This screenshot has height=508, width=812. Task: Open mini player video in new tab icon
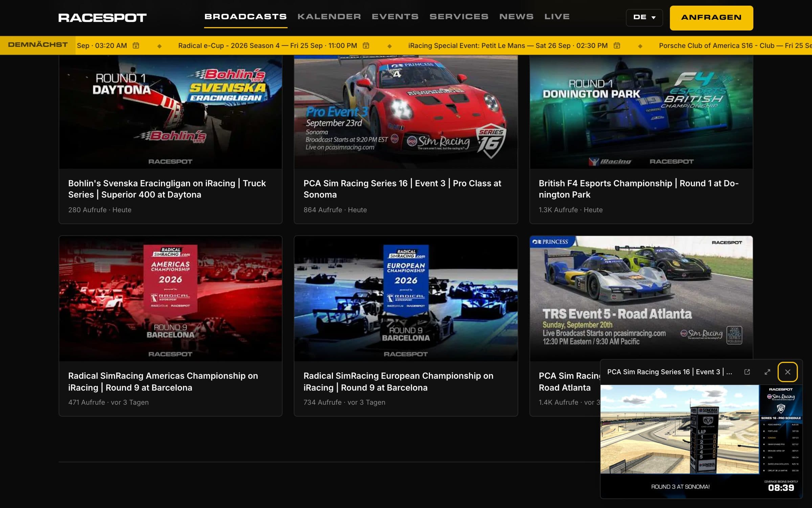747,372
